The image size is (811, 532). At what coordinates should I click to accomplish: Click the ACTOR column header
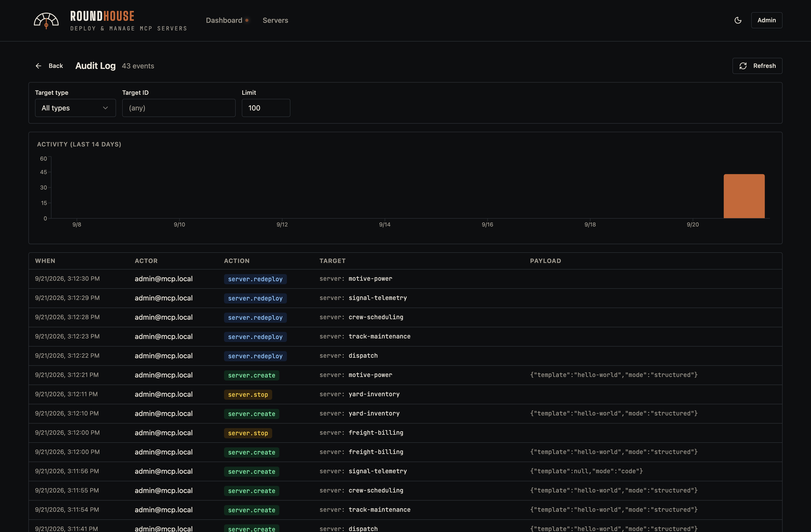click(x=146, y=261)
